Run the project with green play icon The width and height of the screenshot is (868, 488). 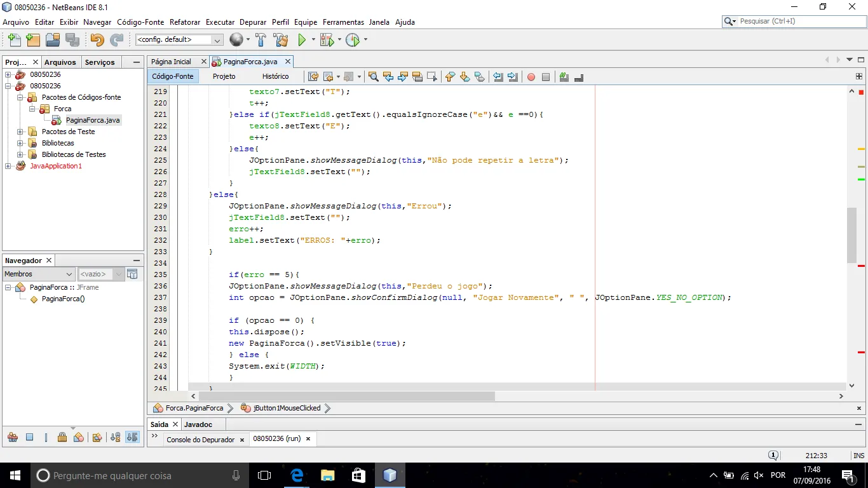[x=302, y=40]
